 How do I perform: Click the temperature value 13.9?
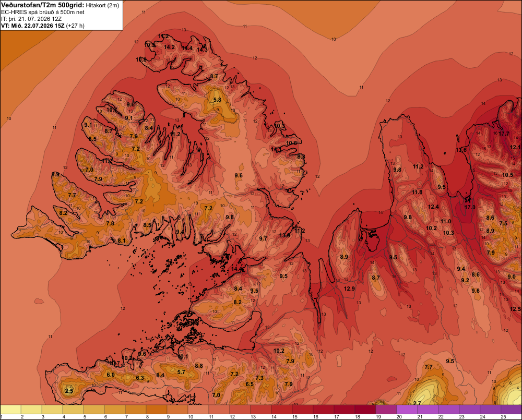click(x=284, y=235)
